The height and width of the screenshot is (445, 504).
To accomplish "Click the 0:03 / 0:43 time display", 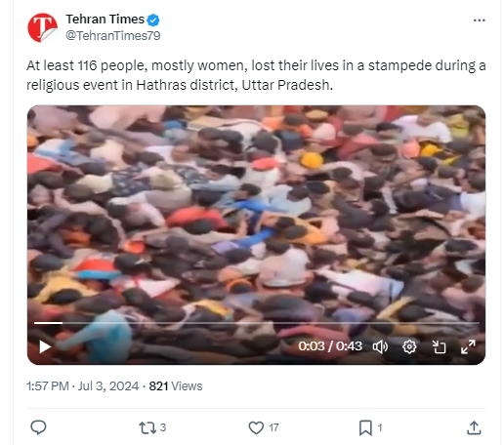I will [330, 346].
